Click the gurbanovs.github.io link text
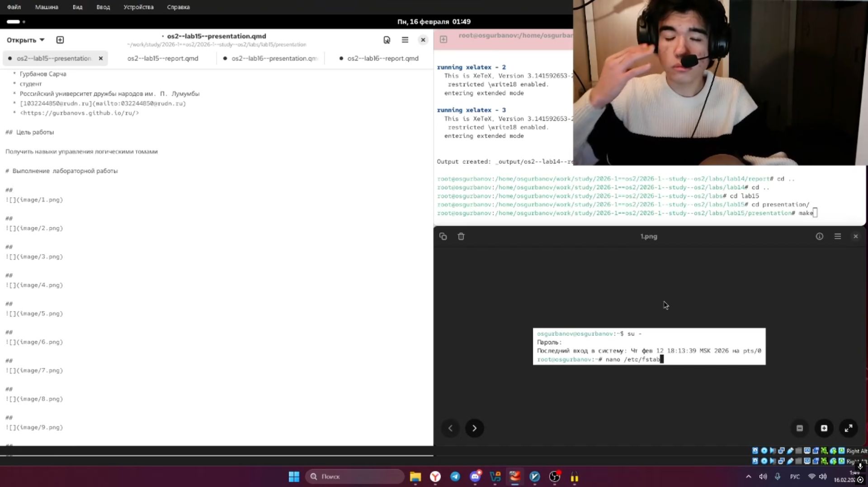Viewport: 868px width, 487px height. coord(80,113)
